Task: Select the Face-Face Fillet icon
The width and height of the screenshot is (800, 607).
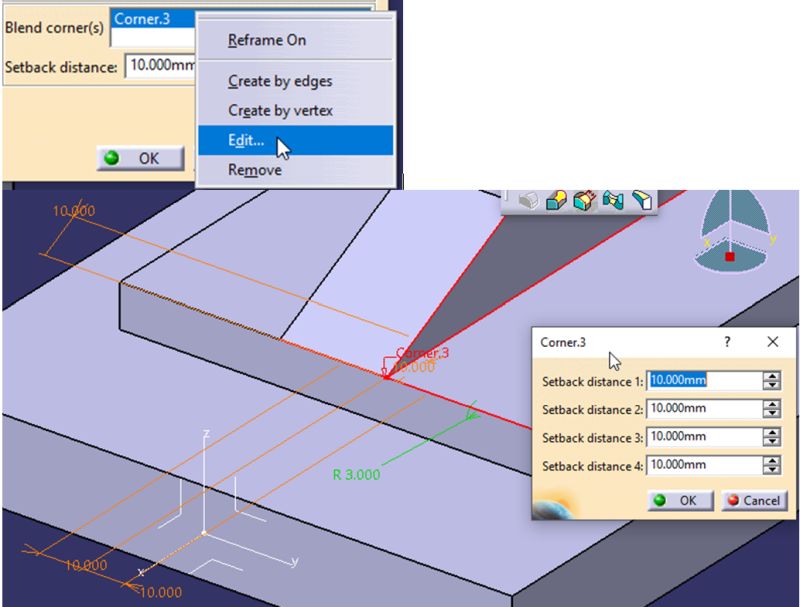Action: (x=613, y=201)
